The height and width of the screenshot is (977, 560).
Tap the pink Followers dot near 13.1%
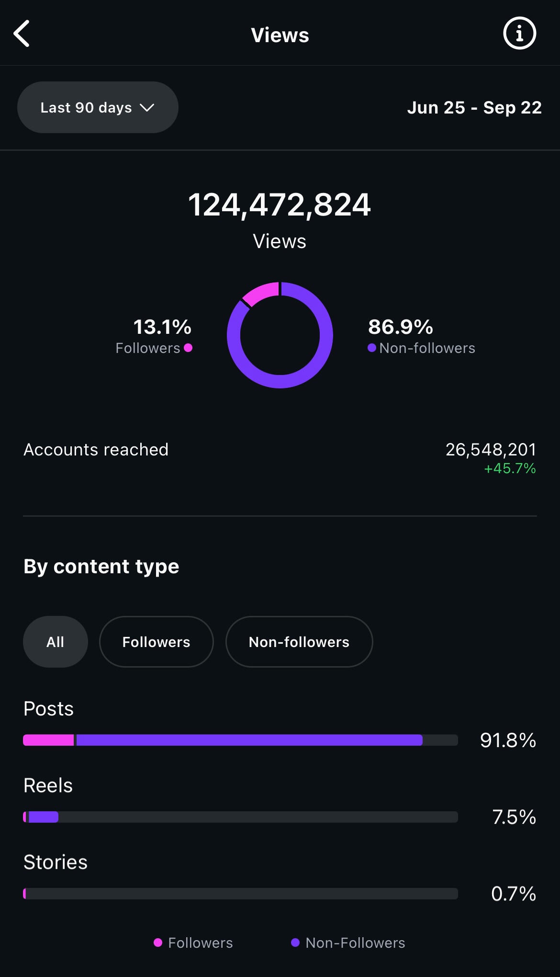188,348
